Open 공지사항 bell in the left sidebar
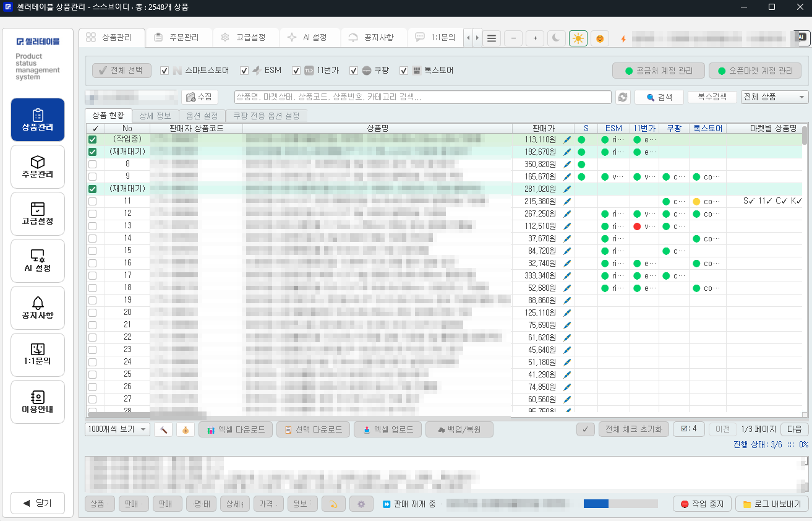Screen dimensions: 812x521 [38, 308]
